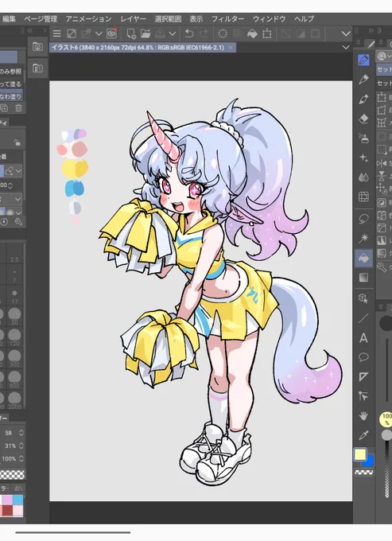This screenshot has width=392, height=541.
Task: Open the フィルター menu
Action: [227, 19]
